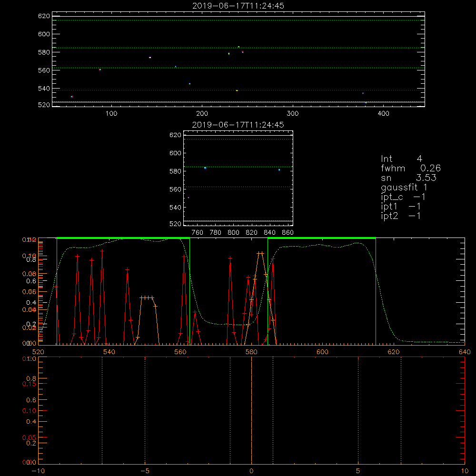
Task: Click the 'ipt1' parameter label
Action: click(x=389, y=207)
